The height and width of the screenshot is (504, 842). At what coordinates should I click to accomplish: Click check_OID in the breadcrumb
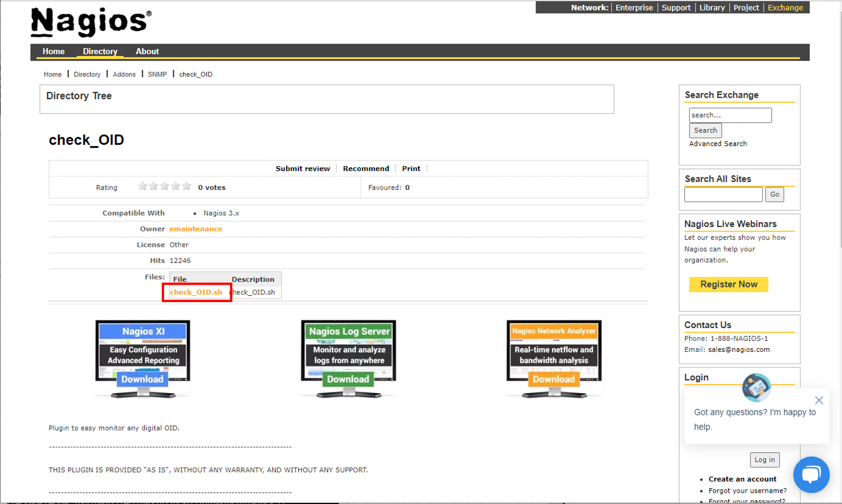(x=196, y=74)
